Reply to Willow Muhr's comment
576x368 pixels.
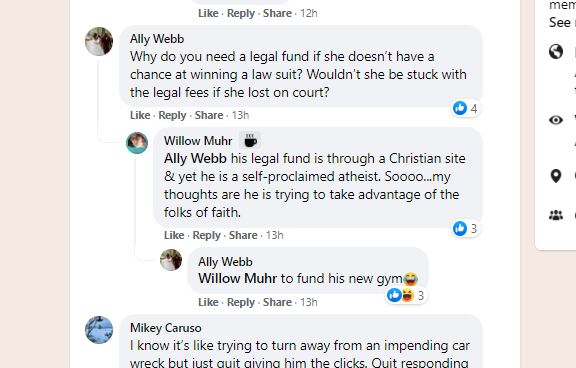[206, 235]
